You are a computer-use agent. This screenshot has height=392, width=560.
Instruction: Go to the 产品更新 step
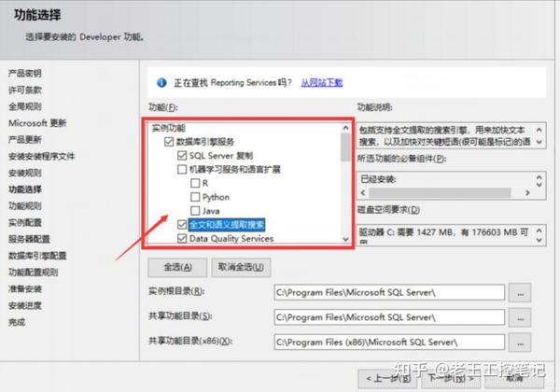(25, 140)
